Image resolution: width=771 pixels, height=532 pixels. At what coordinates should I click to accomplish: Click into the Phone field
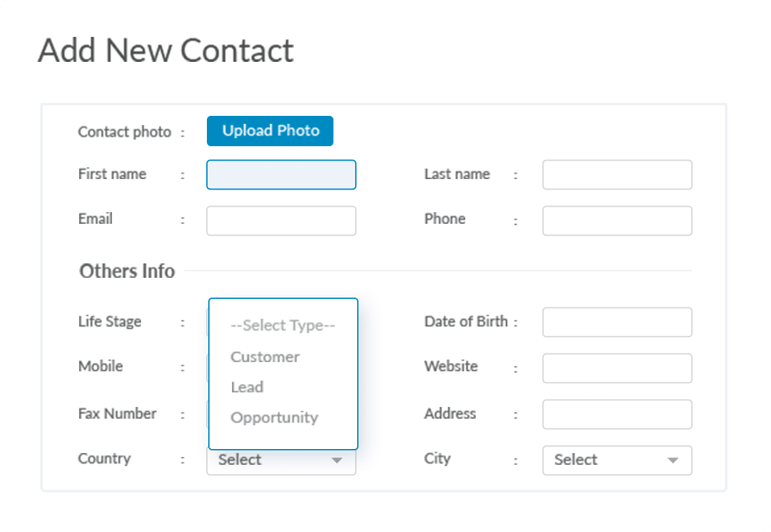[617, 221]
